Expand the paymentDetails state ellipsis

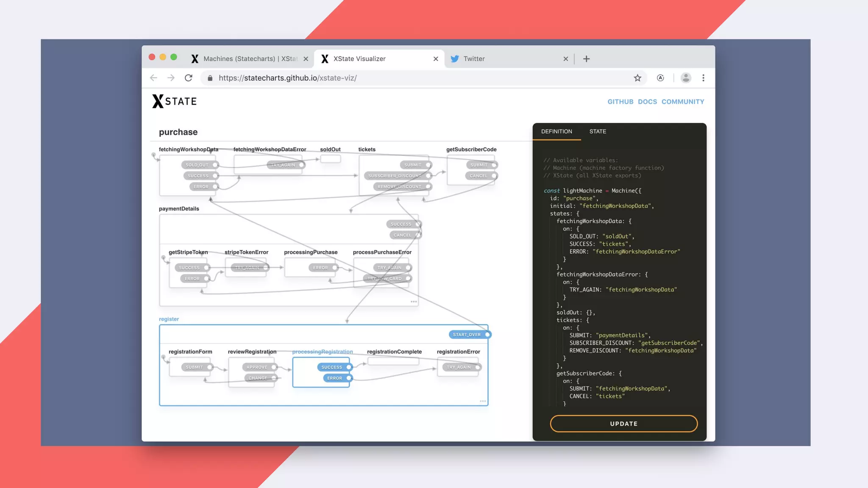[x=414, y=302]
